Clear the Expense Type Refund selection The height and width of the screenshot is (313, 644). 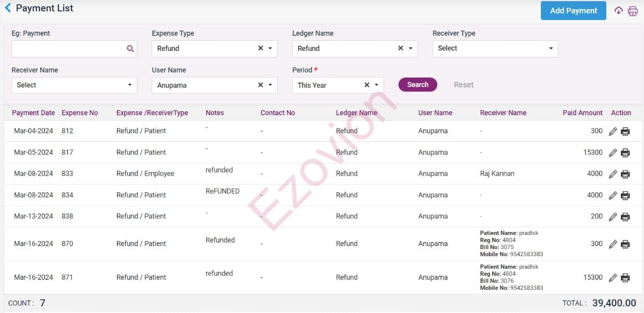coord(261,48)
